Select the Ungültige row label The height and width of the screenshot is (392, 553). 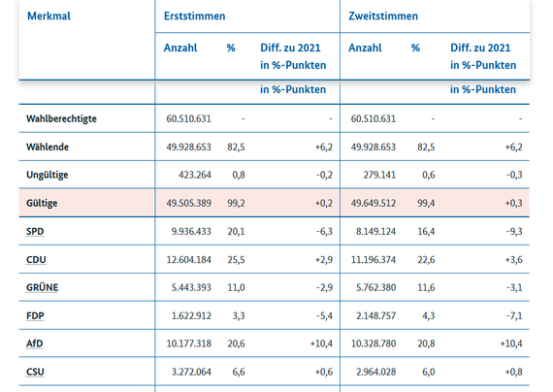(x=47, y=175)
